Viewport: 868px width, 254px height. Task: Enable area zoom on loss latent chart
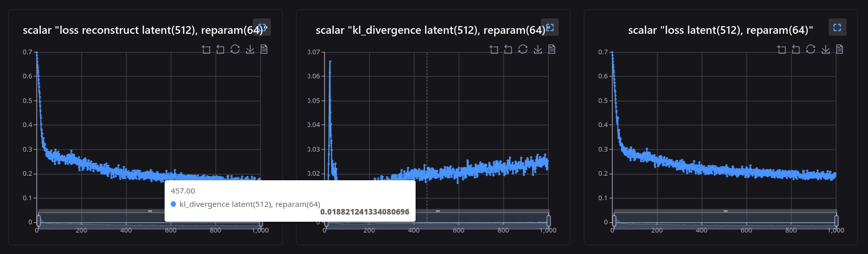(x=781, y=49)
